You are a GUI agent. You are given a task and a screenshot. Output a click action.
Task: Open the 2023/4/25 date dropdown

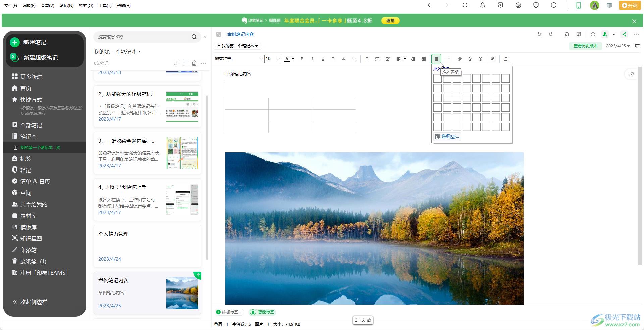(x=618, y=46)
